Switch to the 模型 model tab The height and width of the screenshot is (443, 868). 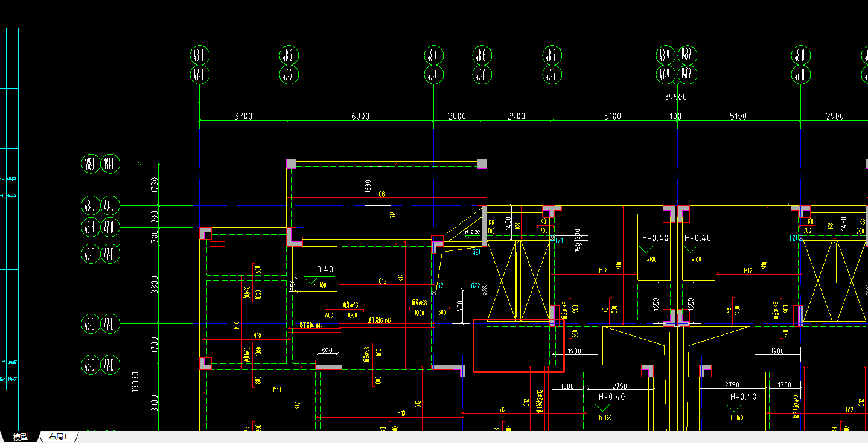click(21, 437)
